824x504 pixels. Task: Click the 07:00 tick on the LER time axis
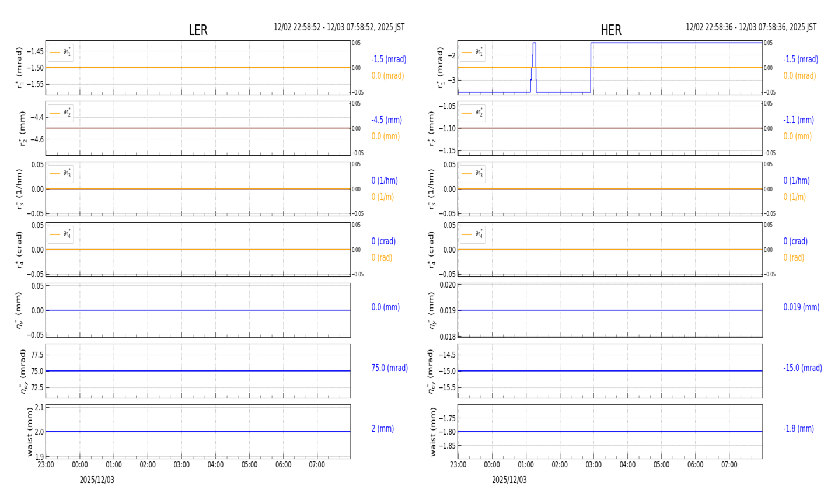[x=317, y=465]
